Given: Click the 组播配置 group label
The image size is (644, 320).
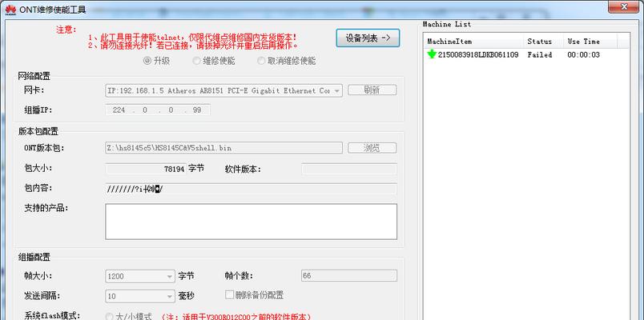Looking at the screenshot, I should [x=34, y=258].
